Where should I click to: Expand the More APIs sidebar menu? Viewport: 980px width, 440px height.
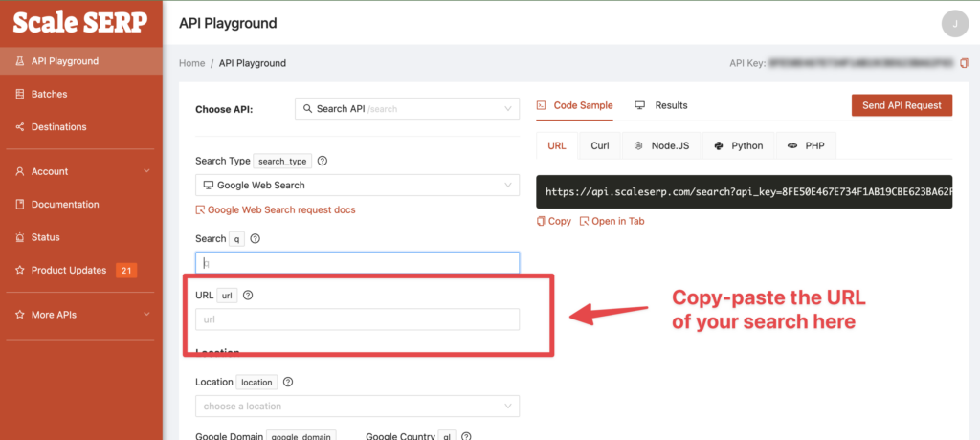[x=81, y=315]
